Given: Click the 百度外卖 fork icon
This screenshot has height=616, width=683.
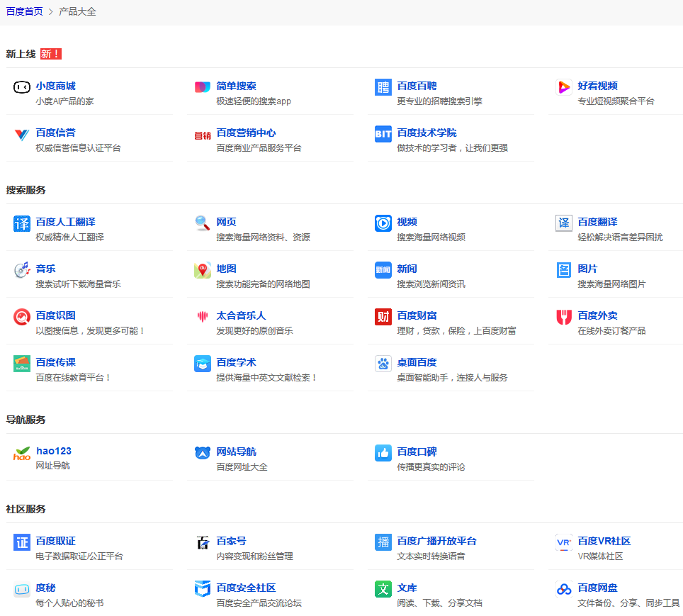Looking at the screenshot, I should (564, 317).
